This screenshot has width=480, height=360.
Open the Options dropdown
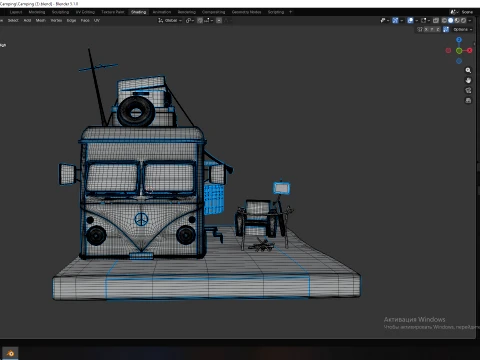click(x=463, y=29)
